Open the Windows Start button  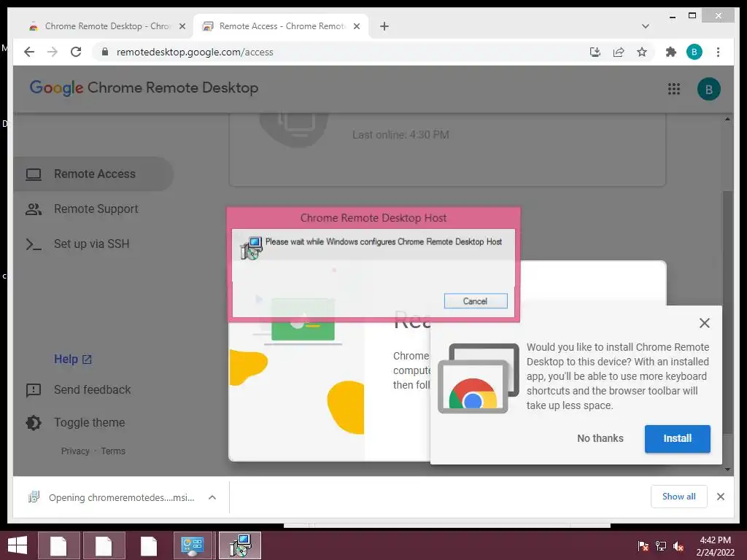tap(18, 545)
